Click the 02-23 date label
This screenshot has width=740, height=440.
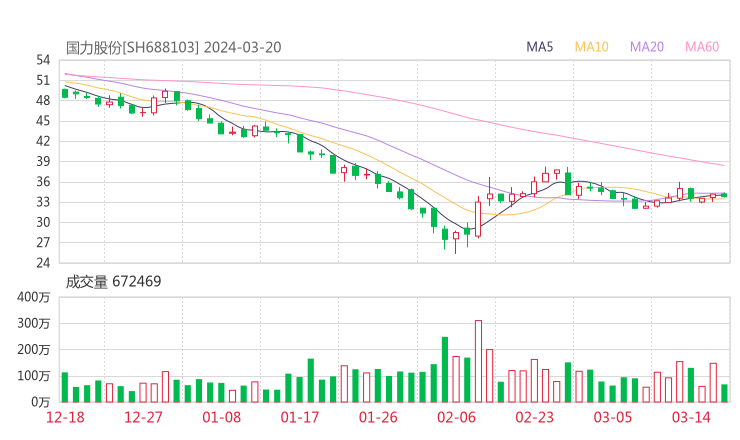(534, 417)
